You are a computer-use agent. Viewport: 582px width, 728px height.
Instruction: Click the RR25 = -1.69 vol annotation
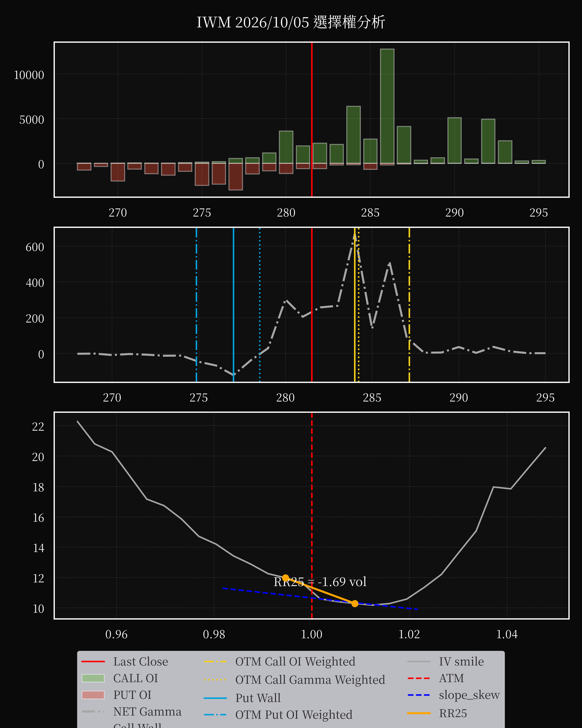(320, 582)
